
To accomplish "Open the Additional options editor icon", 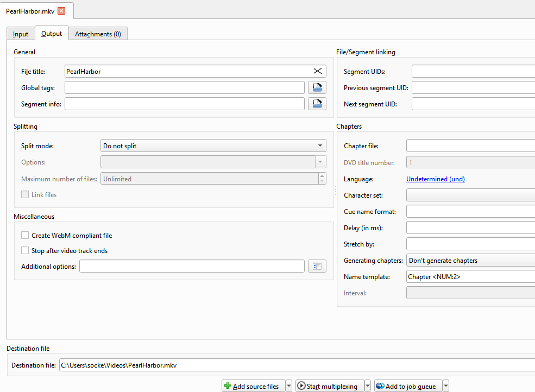I will click(x=317, y=266).
